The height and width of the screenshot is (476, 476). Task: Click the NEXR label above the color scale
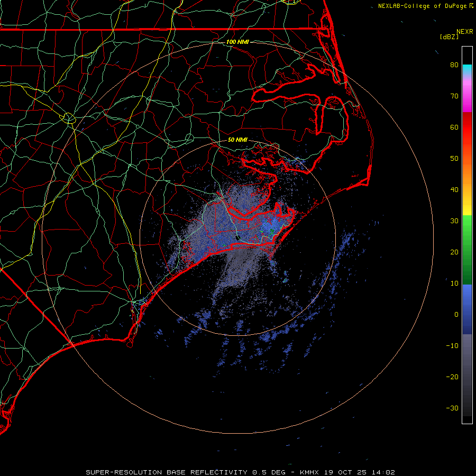464,32
